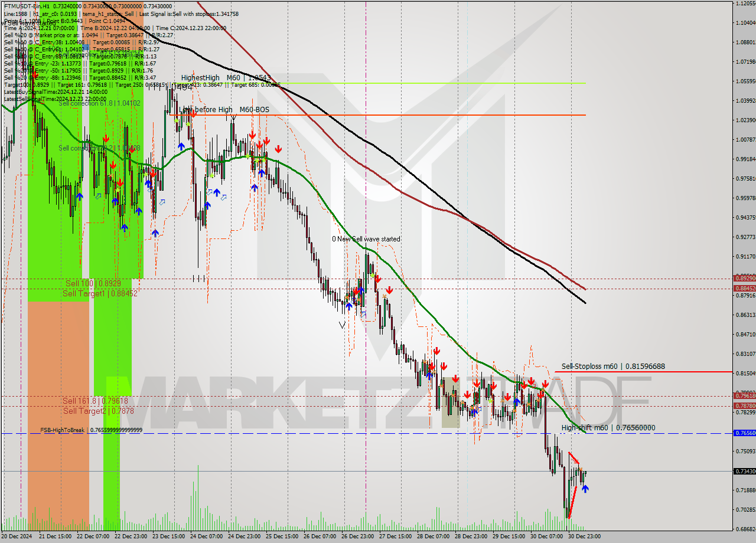Click the '27 Dec 15:00' time axis label
This screenshot has height=543, width=756.
pyautogui.click(x=396, y=537)
